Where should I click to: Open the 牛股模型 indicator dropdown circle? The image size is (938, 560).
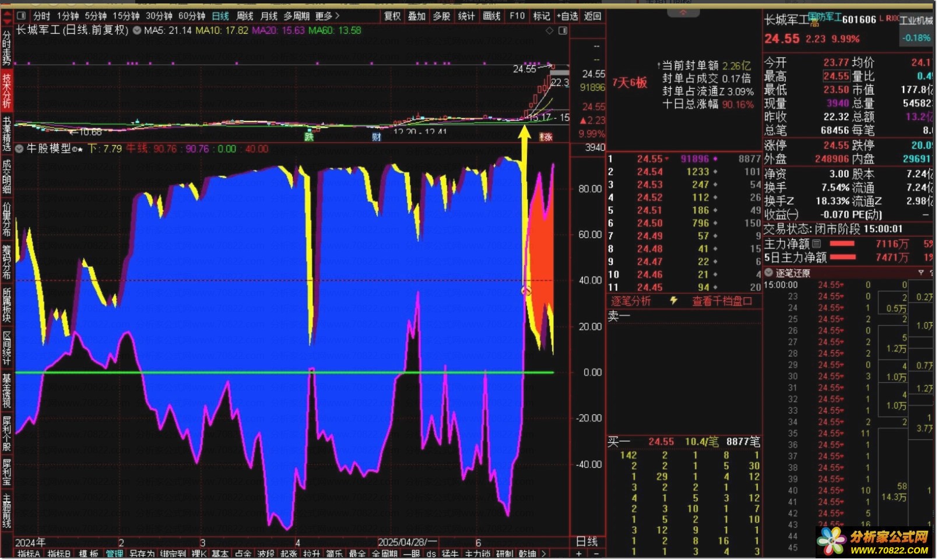coord(19,149)
